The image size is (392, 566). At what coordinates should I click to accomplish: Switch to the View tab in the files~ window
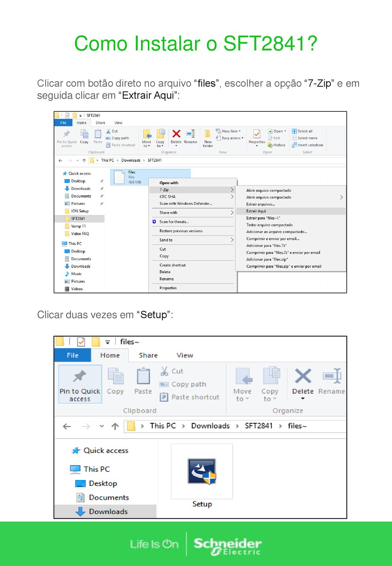(x=185, y=355)
